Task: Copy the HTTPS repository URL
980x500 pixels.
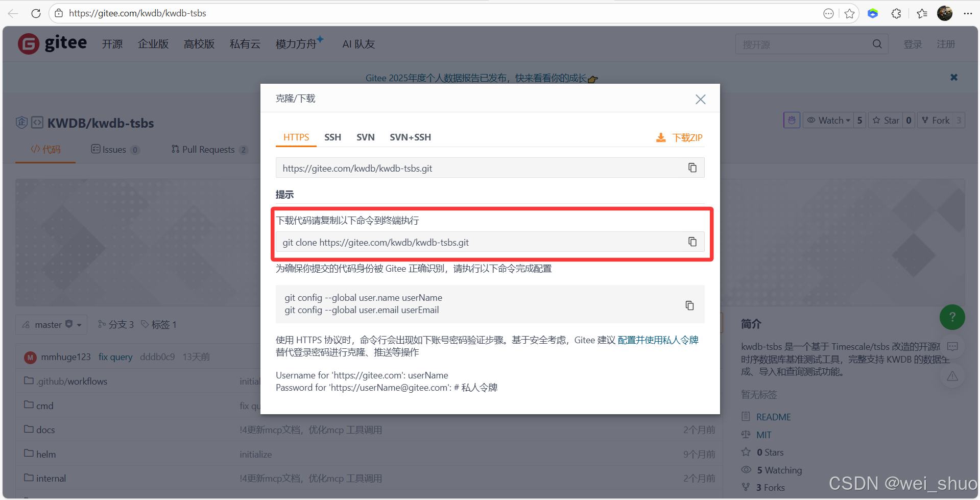Action: tap(692, 168)
